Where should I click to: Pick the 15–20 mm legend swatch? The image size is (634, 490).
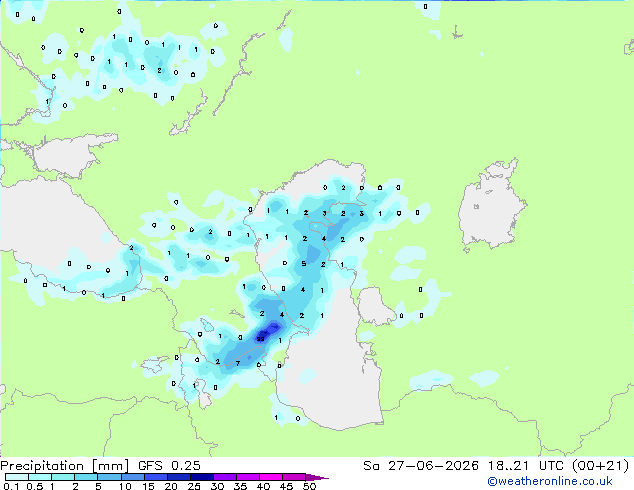(x=155, y=477)
